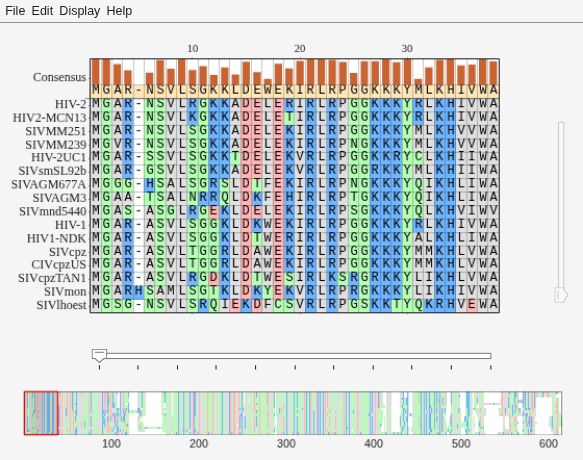Click the overview alignment near position 300

286,413
